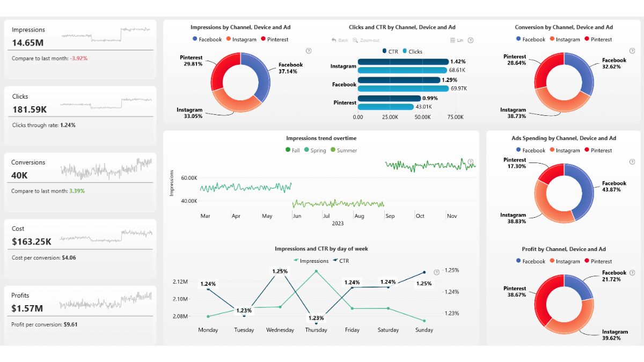Click the Instagram Clicks bar showing 68.61K

(402, 70)
